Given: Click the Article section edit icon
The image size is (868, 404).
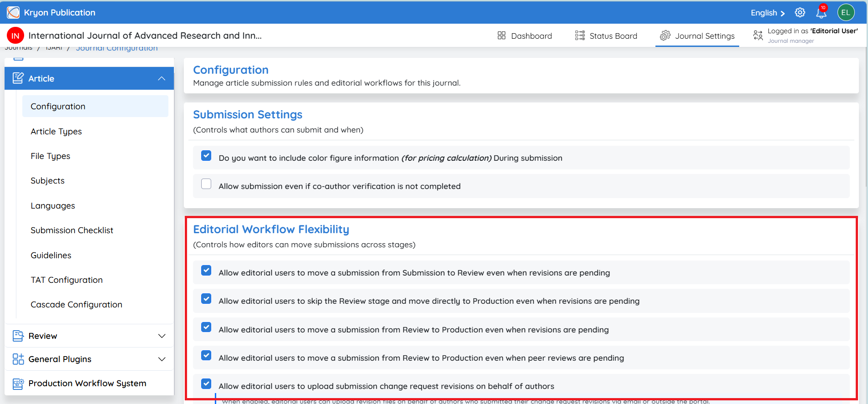Looking at the screenshot, I should (18, 78).
